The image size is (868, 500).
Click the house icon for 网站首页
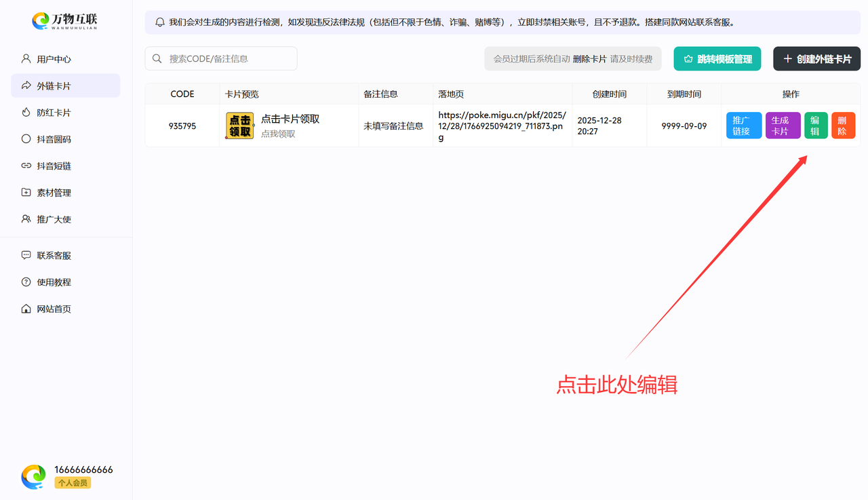pyautogui.click(x=26, y=309)
